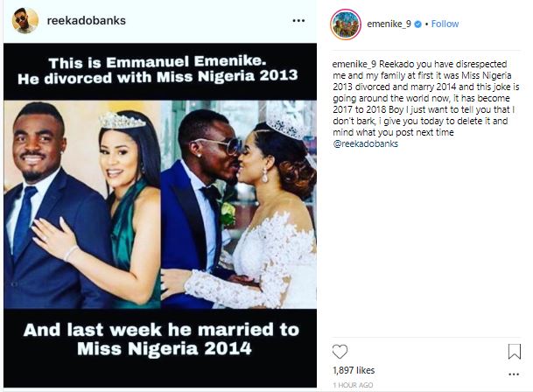Save the post with bookmark icon

tap(514, 352)
